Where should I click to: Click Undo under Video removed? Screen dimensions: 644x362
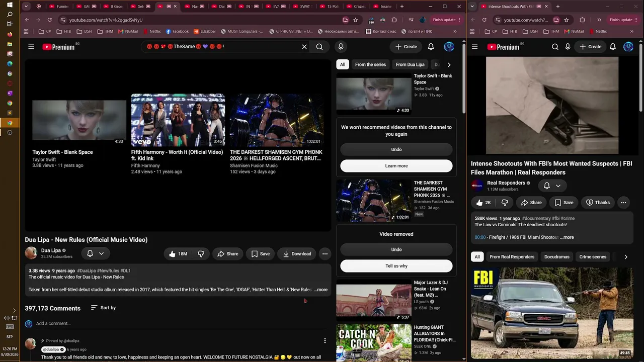point(396,249)
